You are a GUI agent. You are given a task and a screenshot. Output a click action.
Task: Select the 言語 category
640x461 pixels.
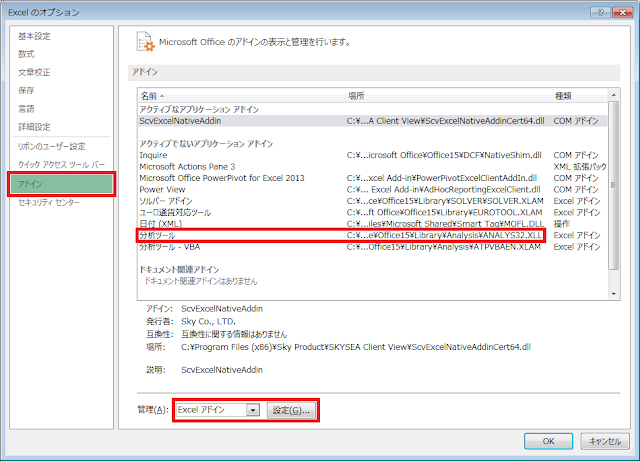(26, 108)
